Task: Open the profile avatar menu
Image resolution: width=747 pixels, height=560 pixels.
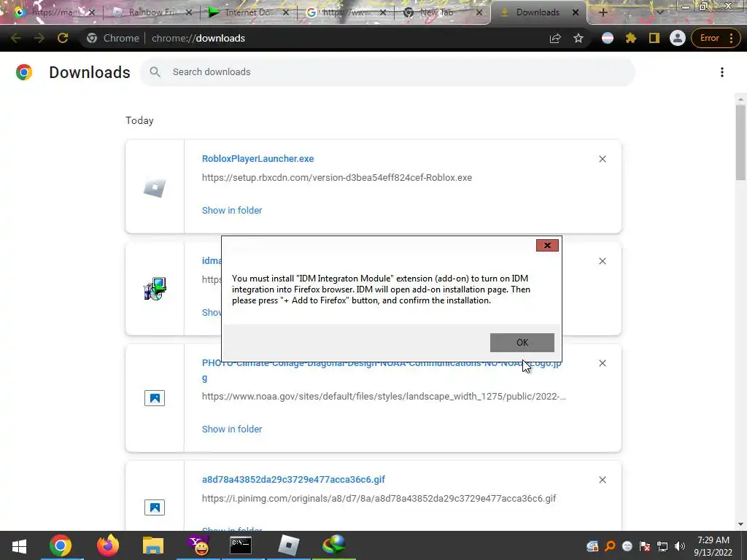Action: click(678, 38)
